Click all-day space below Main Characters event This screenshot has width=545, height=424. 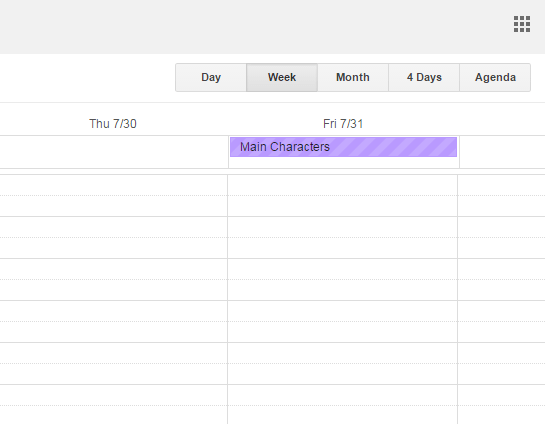click(x=344, y=163)
